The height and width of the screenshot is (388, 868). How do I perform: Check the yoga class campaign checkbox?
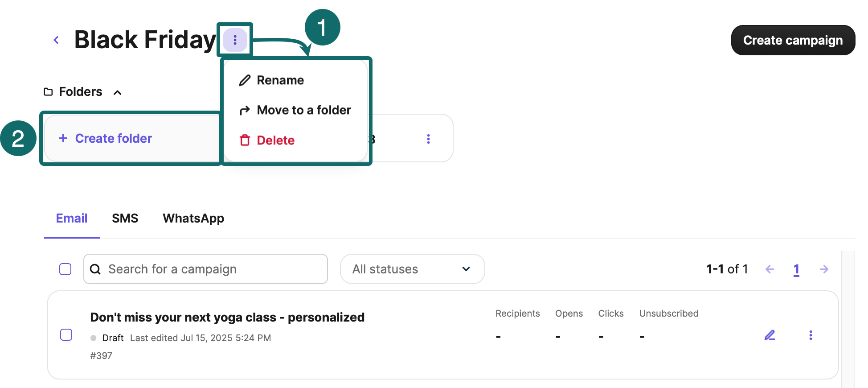(66, 334)
